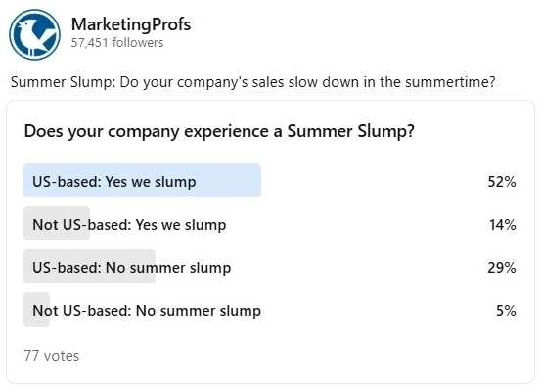541x392 pixels.
Task: Click 'Summer Slump:' at the start of post text
Action: [64, 82]
